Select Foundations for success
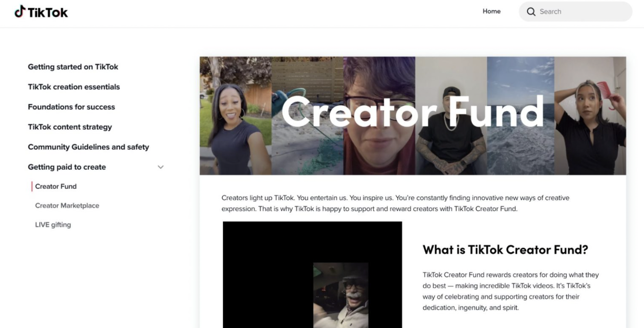This screenshot has height=328, width=644. 72,107
